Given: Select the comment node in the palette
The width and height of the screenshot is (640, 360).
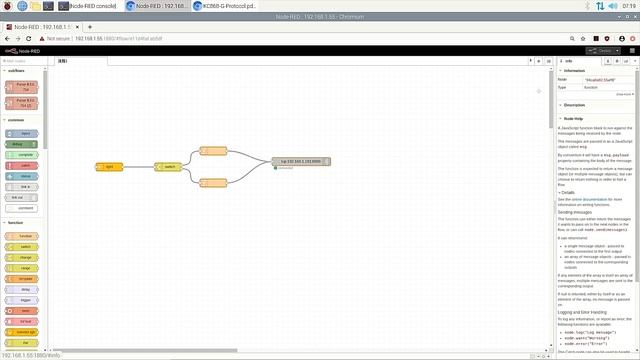Looking at the screenshot, I should pos(22,208).
